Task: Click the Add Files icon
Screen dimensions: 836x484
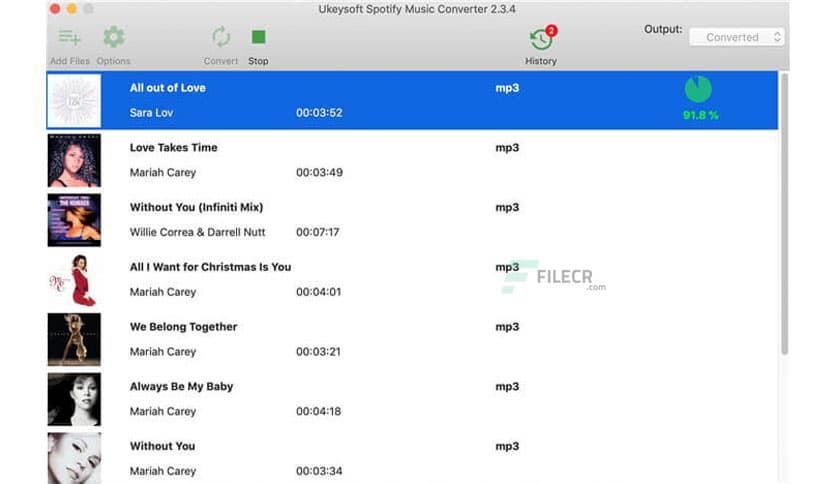Action: tap(70, 37)
